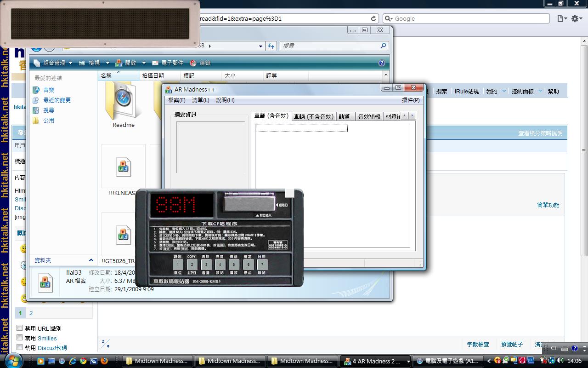This screenshot has width=588, height=368.
Task: Switch to Vehicles (no sound) tab
Action: pyautogui.click(x=314, y=117)
